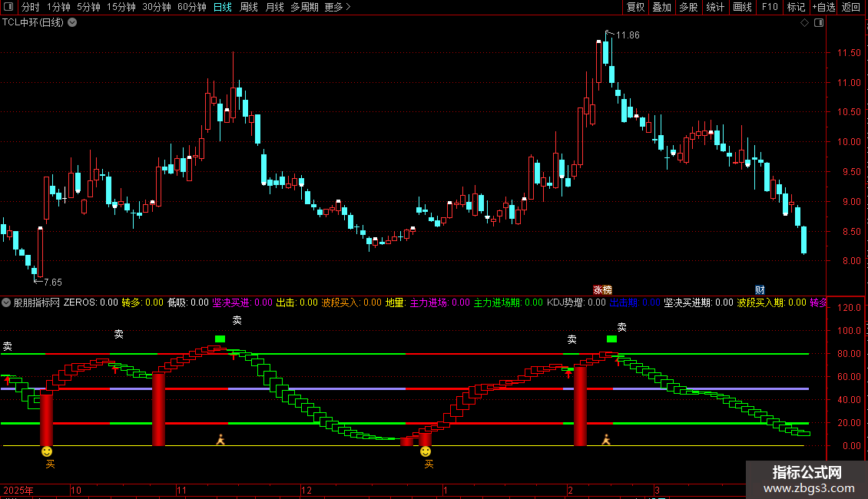The width and height of the screenshot is (868, 499).
Task: Click the 低吸: 0.00 indicator label
Action: point(188,302)
